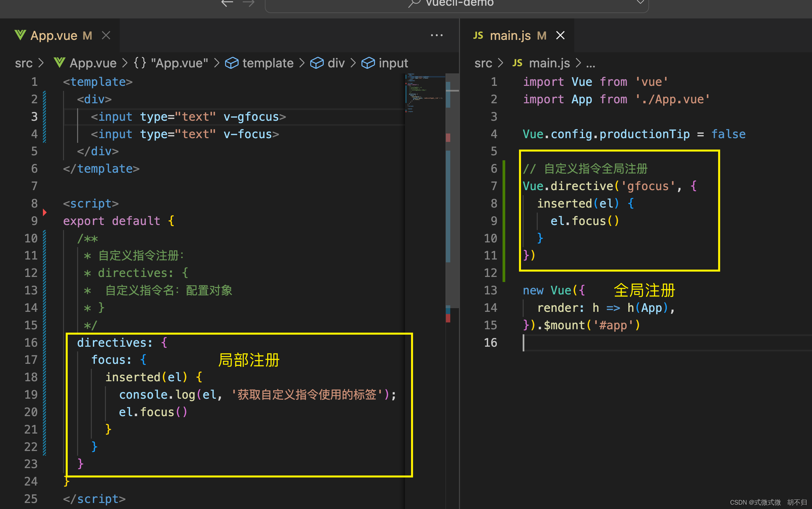Toggle the red breakpoint on line 9
Screen dimensions: 812x509
[x=45, y=212]
